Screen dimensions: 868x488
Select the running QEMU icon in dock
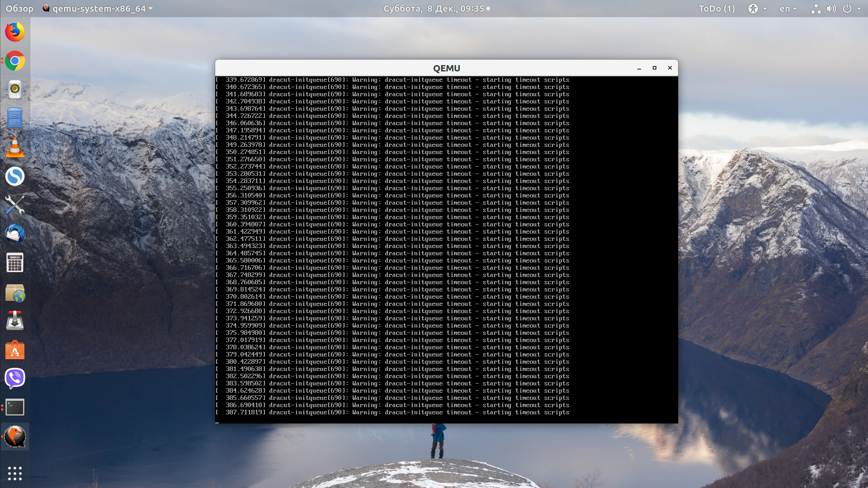coord(15,436)
